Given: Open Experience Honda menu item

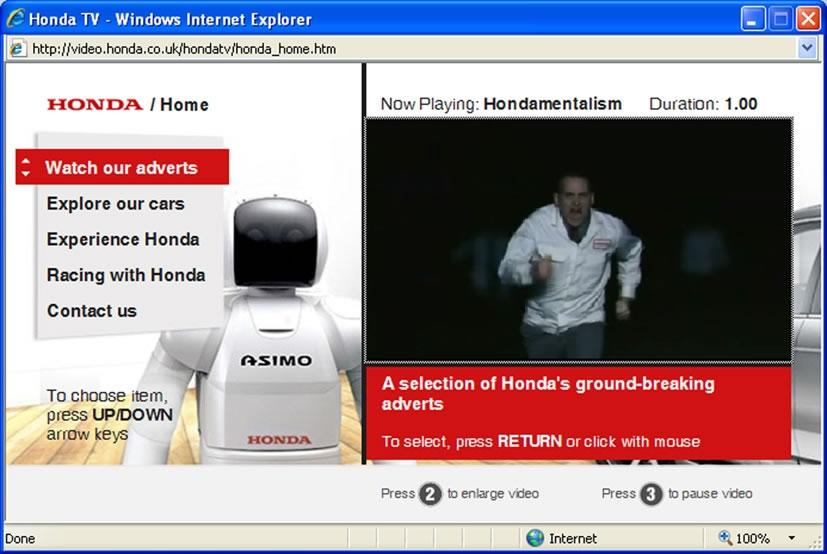Looking at the screenshot, I should point(122,239).
